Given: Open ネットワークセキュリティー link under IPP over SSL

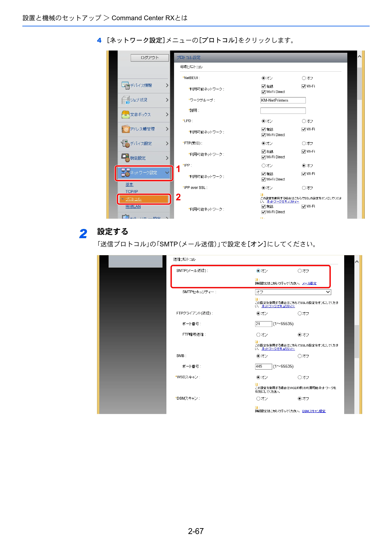Looking at the screenshot, I should (x=283, y=201).
